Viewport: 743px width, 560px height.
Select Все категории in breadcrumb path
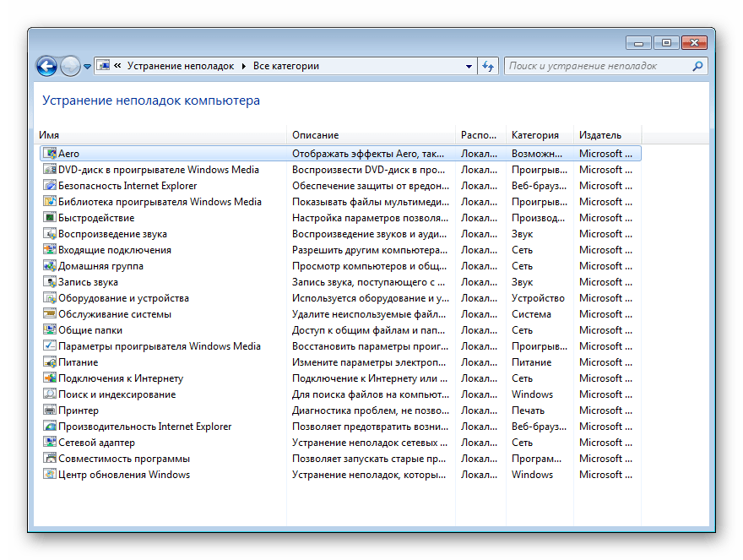point(286,66)
